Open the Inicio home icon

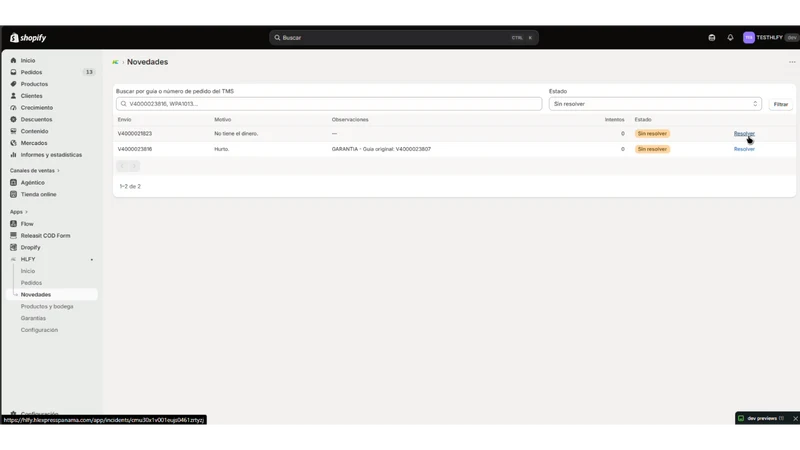(x=13, y=60)
